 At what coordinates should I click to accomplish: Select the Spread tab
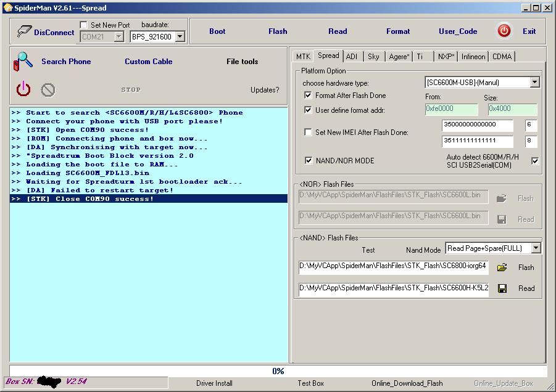click(x=328, y=55)
